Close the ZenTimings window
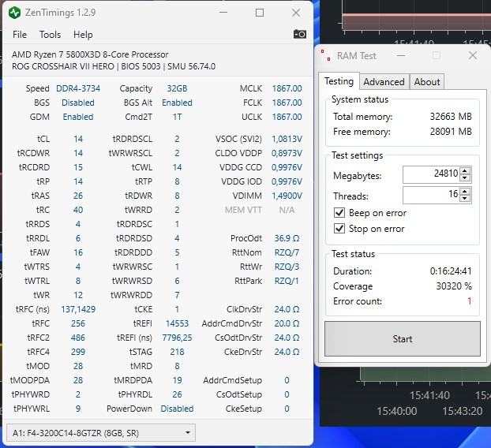The image size is (491, 448). 296,13
